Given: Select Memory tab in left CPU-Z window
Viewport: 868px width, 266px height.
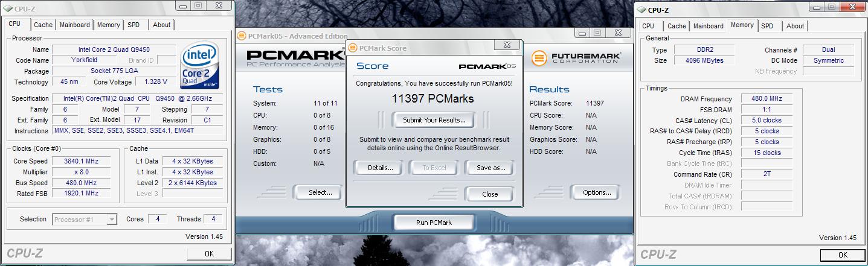Looking at the screenshot, I should pyautogui.click(x=109, y=25).
